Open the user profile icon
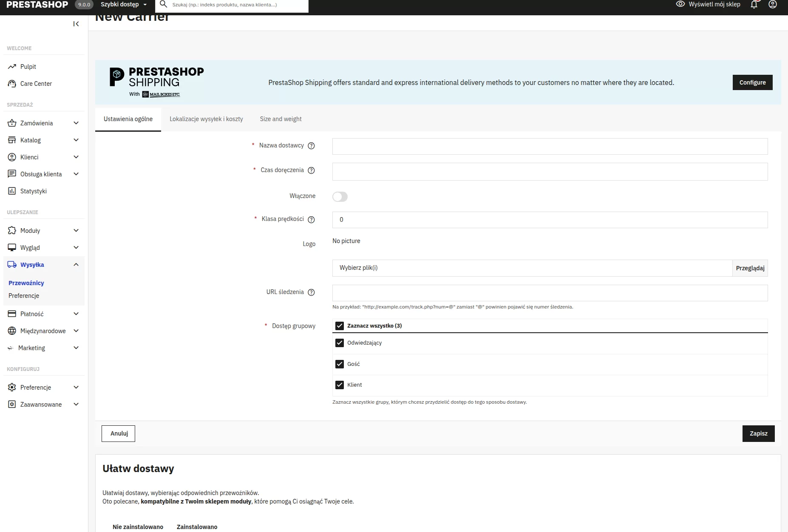The image size is (788, 532). (x=773, y=5)
